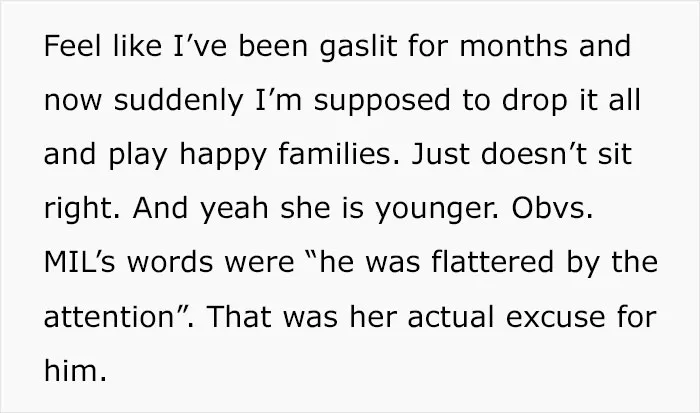Click the word "yeah"

[234, 209]
